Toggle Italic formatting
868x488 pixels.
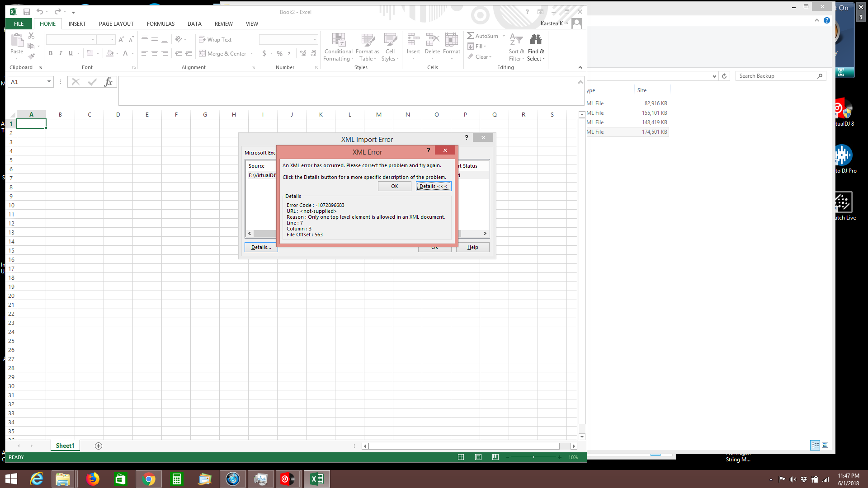(x=61, y=53)
